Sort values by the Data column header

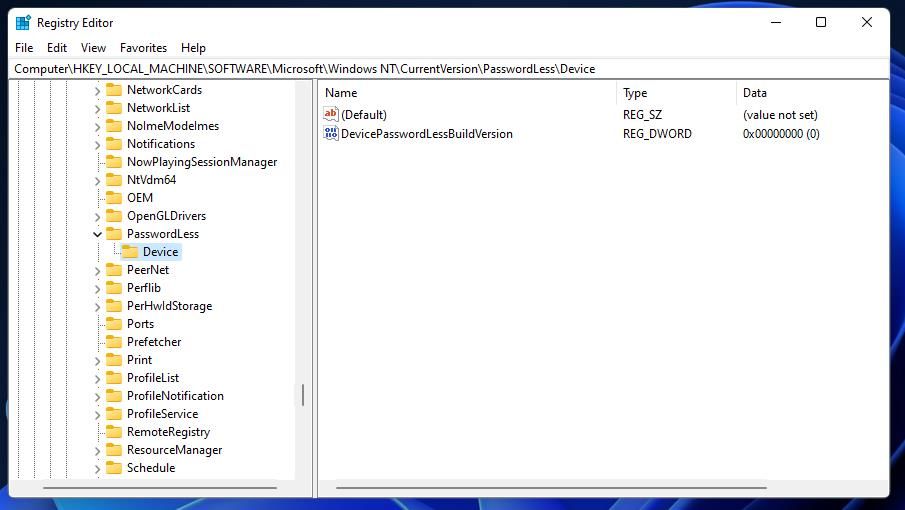point(812,92)
